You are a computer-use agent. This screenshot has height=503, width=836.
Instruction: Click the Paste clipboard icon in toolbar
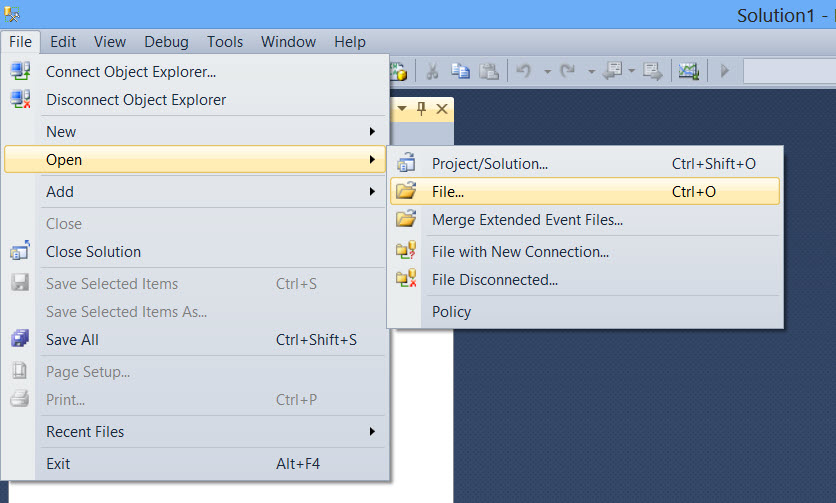(x=489, y=71)
